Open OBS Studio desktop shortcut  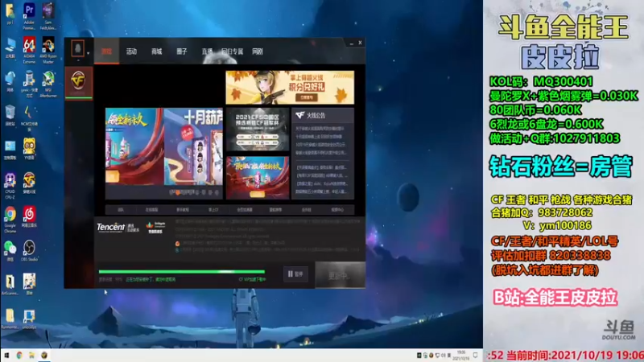click(x=29, y=251)
